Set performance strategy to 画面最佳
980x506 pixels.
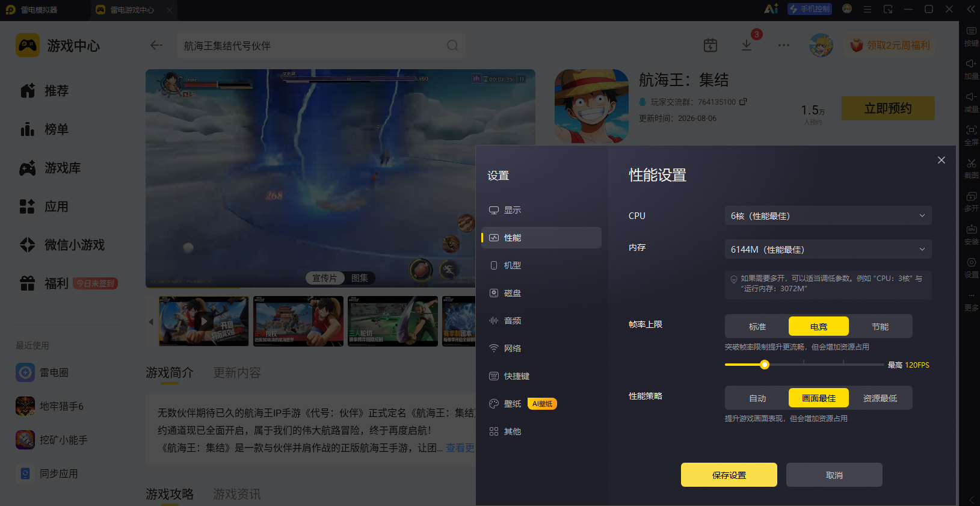819,398
